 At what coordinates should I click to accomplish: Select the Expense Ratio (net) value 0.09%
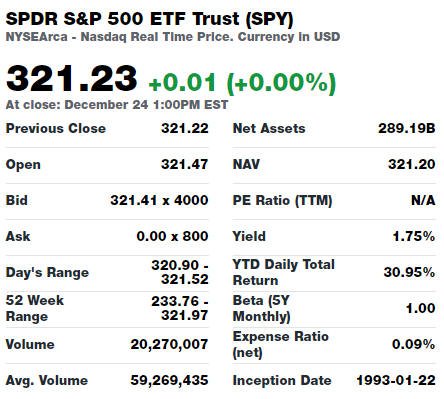click(x=414, y=344)
